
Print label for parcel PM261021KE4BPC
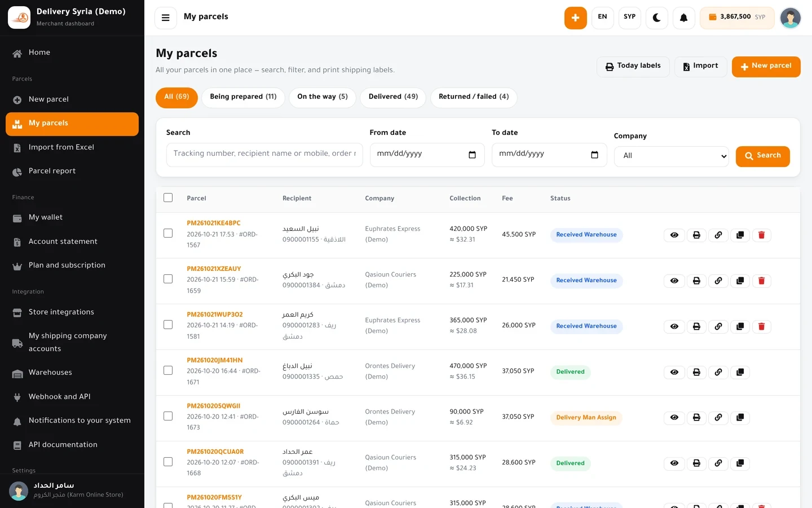click(696, 235)
